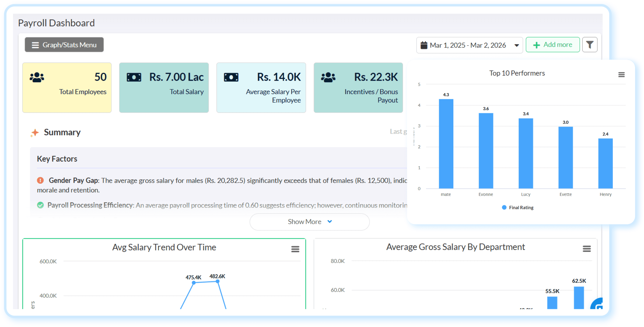Viewport: 644px width, 327px height.
Task: Expand the date range dropdown arrow
Action: pyautogui.click(x=516, y=45)
